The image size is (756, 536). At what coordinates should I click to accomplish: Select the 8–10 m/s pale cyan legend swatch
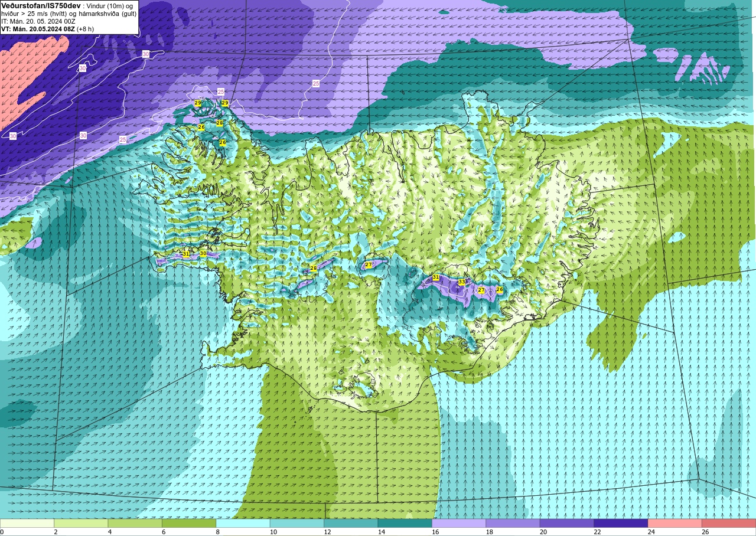[x=243, y=523]
